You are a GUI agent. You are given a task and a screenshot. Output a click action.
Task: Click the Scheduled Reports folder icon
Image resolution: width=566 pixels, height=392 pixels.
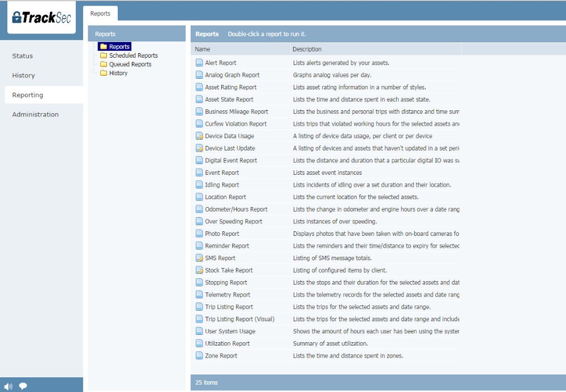coord(104,55)
